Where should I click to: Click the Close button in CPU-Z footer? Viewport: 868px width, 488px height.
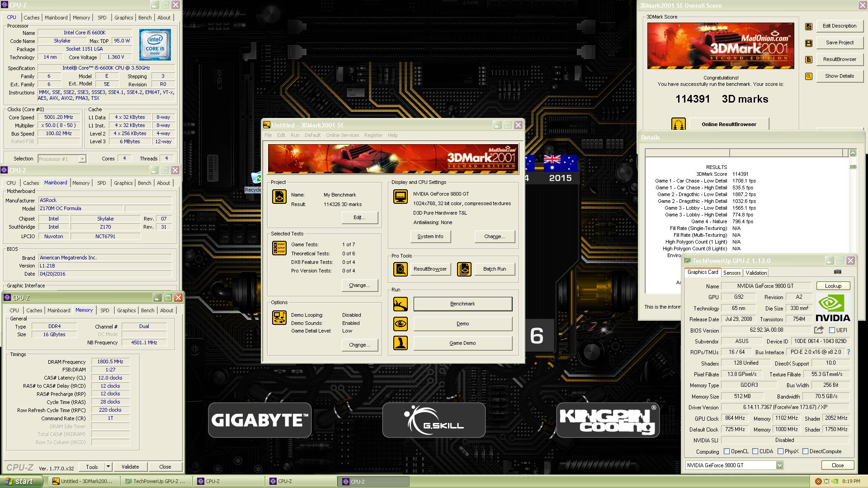click(x=165, y=467)
